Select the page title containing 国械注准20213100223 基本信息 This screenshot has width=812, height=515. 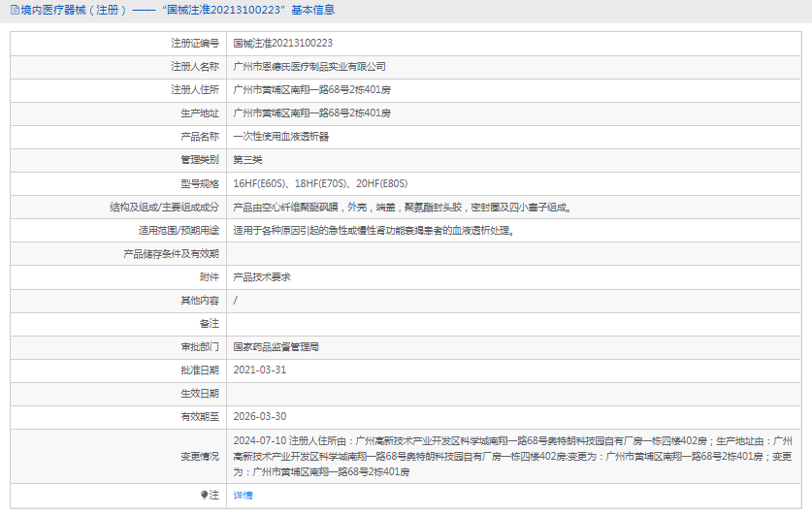178,10
